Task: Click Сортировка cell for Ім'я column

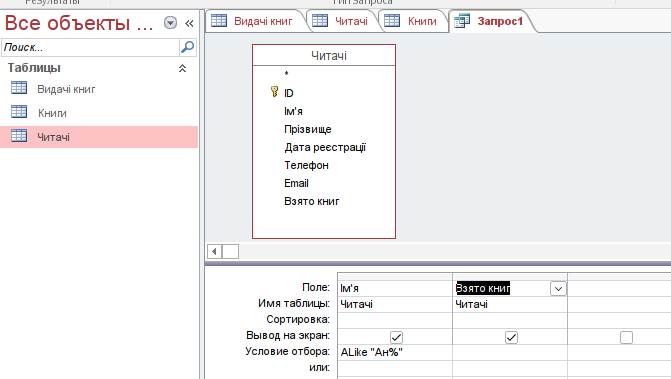Action: pyautogui.click(x=395, y=320)
